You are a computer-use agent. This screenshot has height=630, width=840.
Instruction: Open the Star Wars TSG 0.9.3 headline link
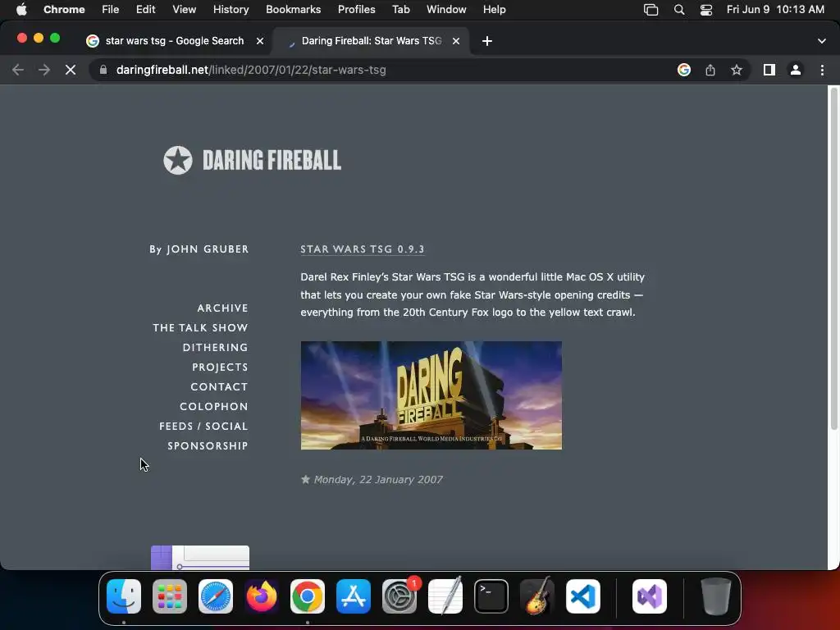362,249
